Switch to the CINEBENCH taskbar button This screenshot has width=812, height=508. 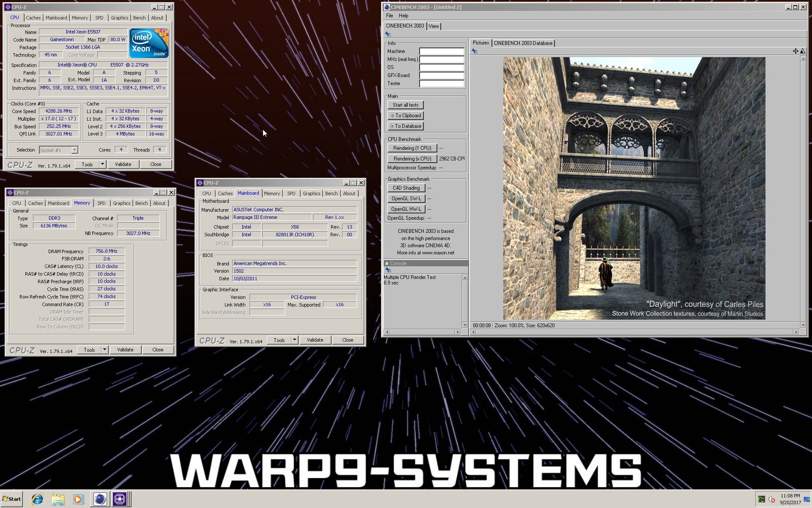pos(100,499)
